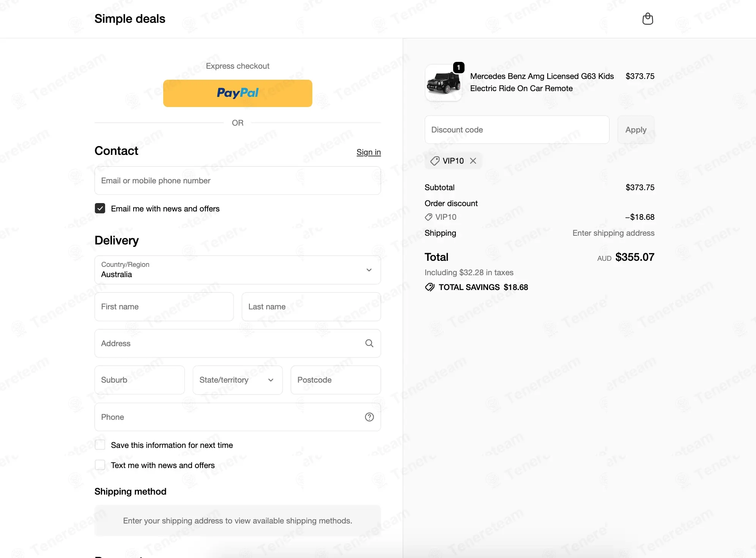
Task: Select the First name field
Action: point(164,307)
